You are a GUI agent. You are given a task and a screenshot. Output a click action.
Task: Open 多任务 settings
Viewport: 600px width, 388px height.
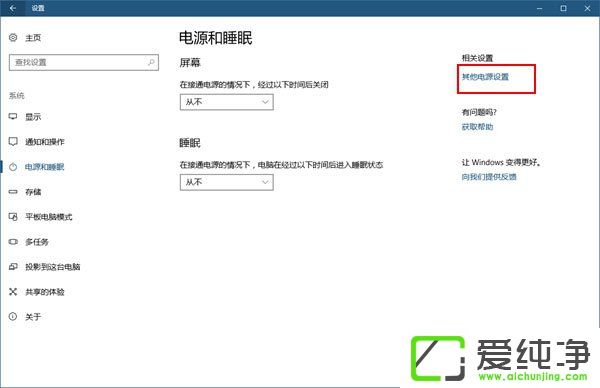pos(37,242)
